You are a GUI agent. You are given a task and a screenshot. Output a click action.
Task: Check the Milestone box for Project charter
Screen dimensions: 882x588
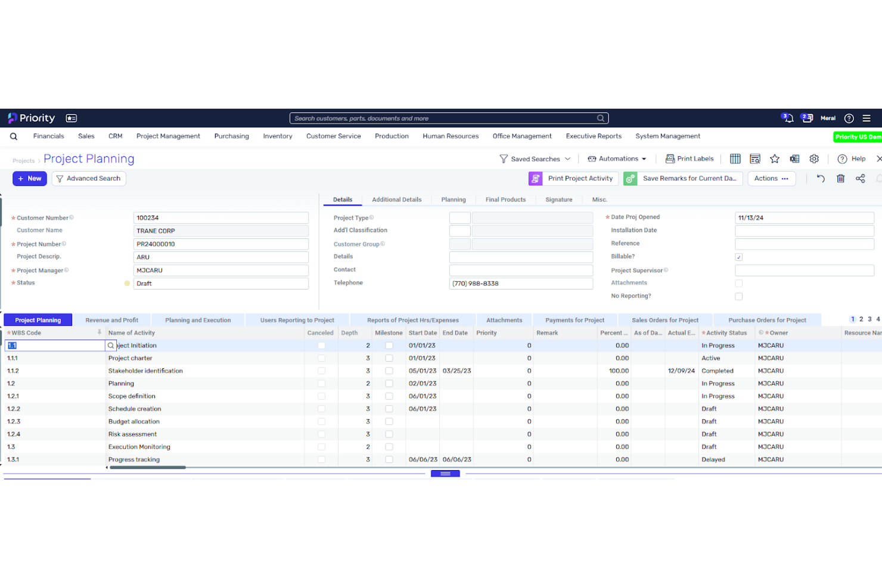(x=389, y=358)
